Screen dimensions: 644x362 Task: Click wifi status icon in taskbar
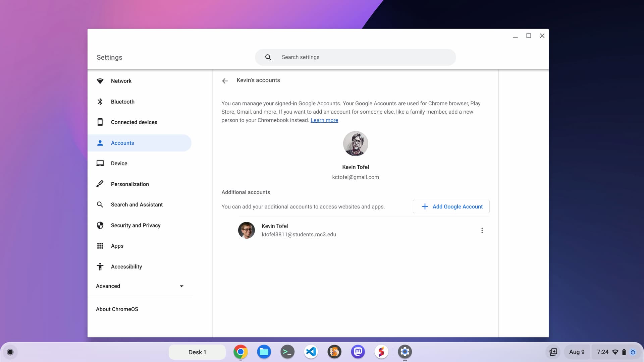[615, 352]
